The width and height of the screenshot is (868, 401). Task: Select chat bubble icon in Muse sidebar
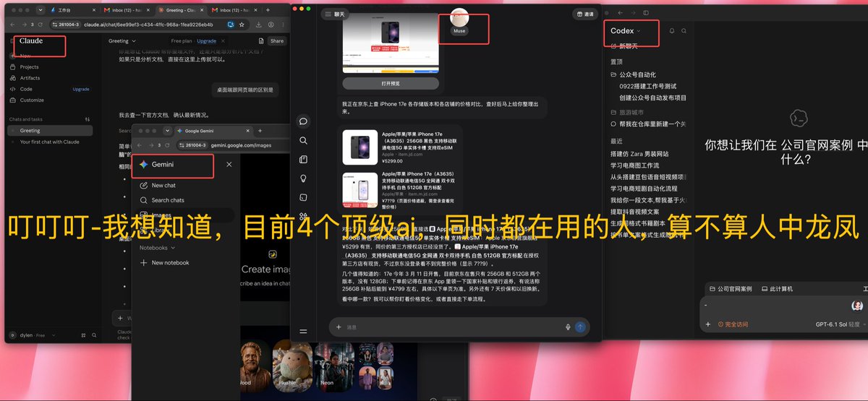304,121
